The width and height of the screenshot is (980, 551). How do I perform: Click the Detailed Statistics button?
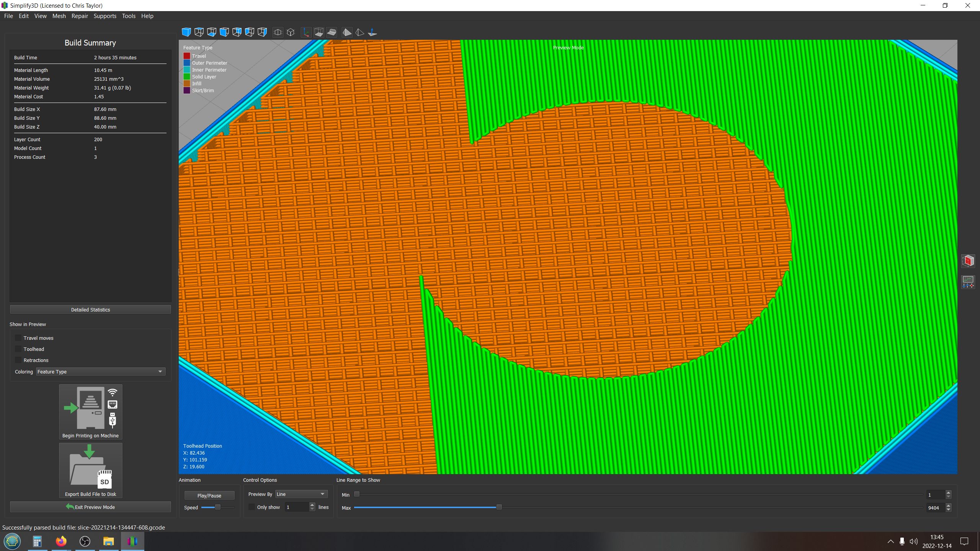pyautogui.click(x=90, y=310)
